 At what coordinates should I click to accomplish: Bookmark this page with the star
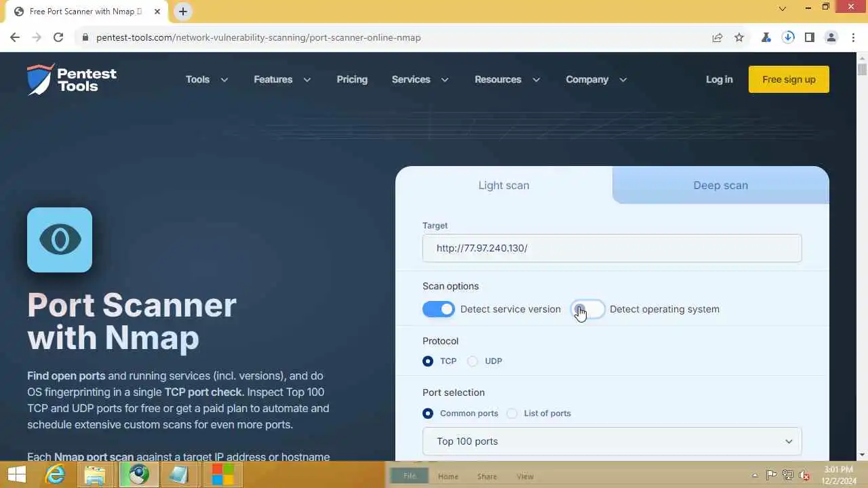[x=739, y=37]
